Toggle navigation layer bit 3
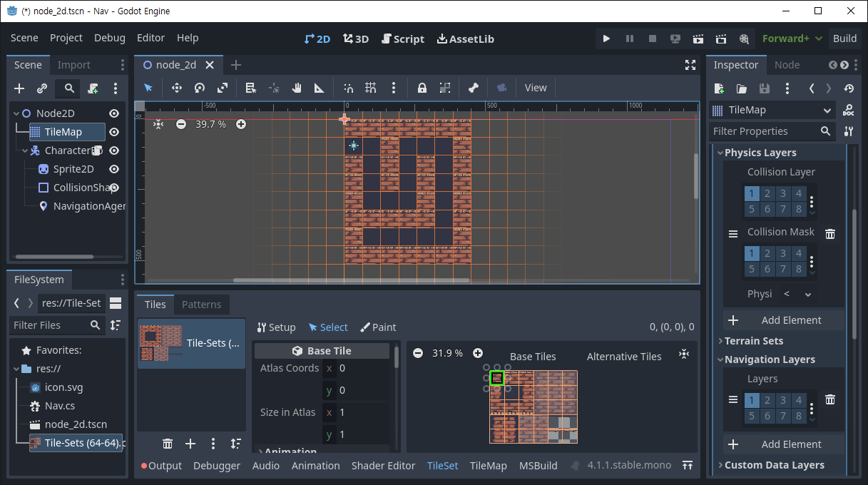The height and width of the screenshot is (485, 868). click(783, 400)
